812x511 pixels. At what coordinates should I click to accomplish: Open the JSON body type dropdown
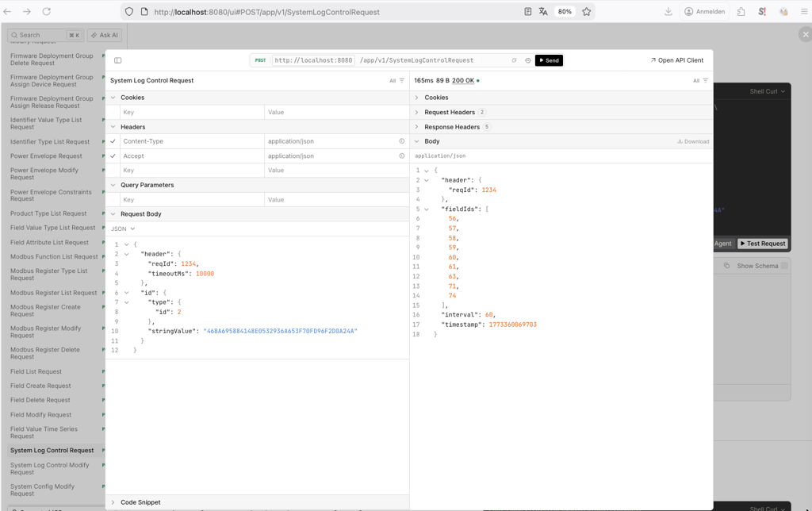click(x=123, y=229)
